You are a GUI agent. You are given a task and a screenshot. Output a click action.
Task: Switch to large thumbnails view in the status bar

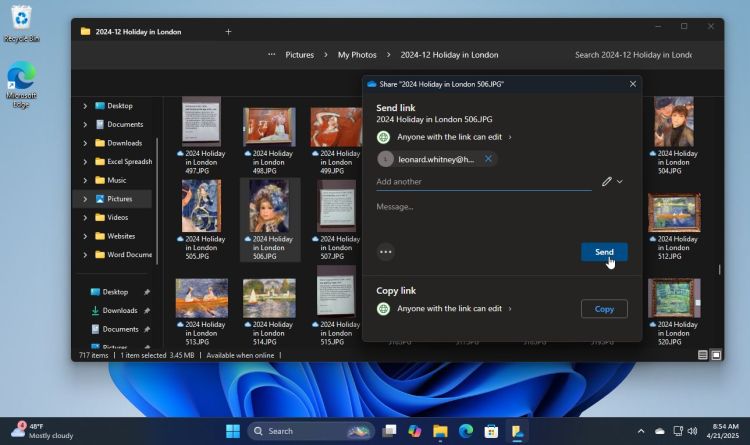pyautogui.click(x=716, y=355)
